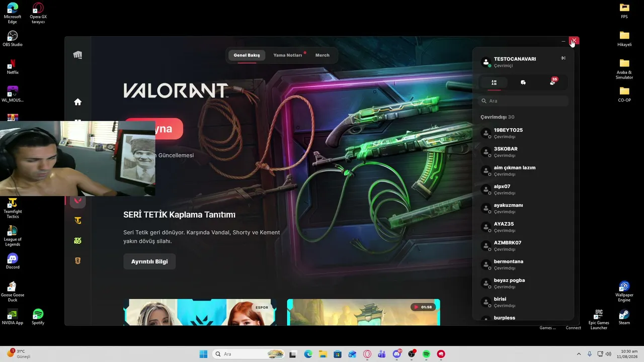Select friend beyaz pogba
The width and height of the screenshot is (644, 362).
(x=523, y=283)
